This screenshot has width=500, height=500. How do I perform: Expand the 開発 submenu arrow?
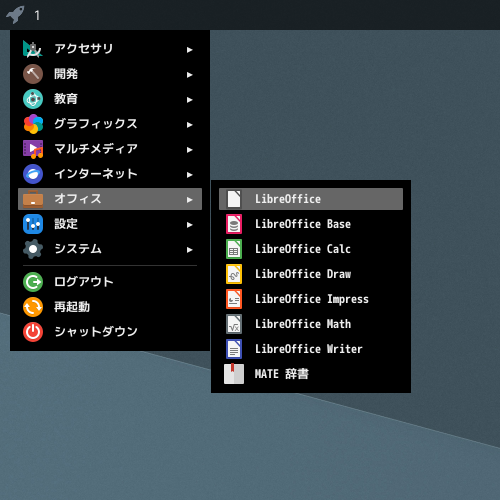point(190,75)
